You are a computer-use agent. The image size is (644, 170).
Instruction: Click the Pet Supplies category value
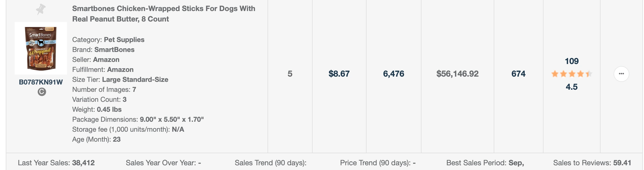coord(124,40)
